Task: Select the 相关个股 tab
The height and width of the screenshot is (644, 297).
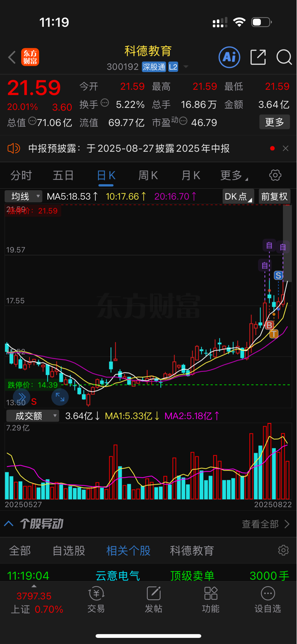Action: [128, 551]
